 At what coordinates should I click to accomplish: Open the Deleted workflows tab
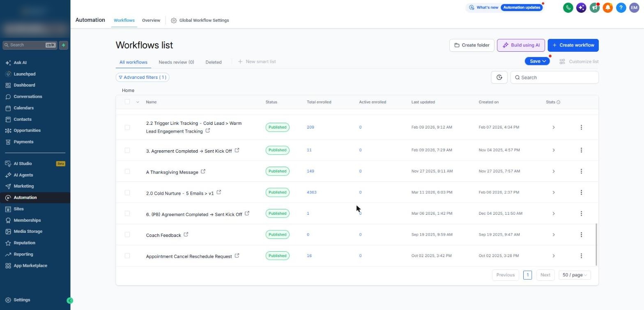click(x=214, y=62)
